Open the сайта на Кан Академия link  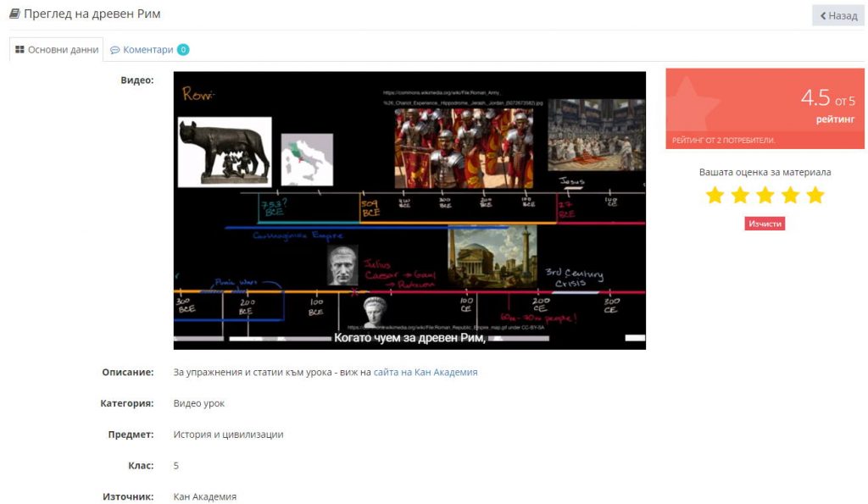(x=426, y=373)
